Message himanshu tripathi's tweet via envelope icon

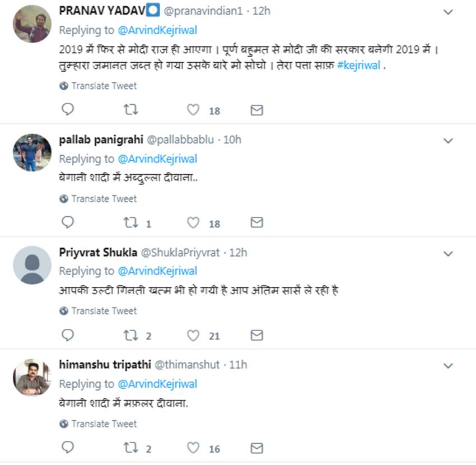pos(256,448)
